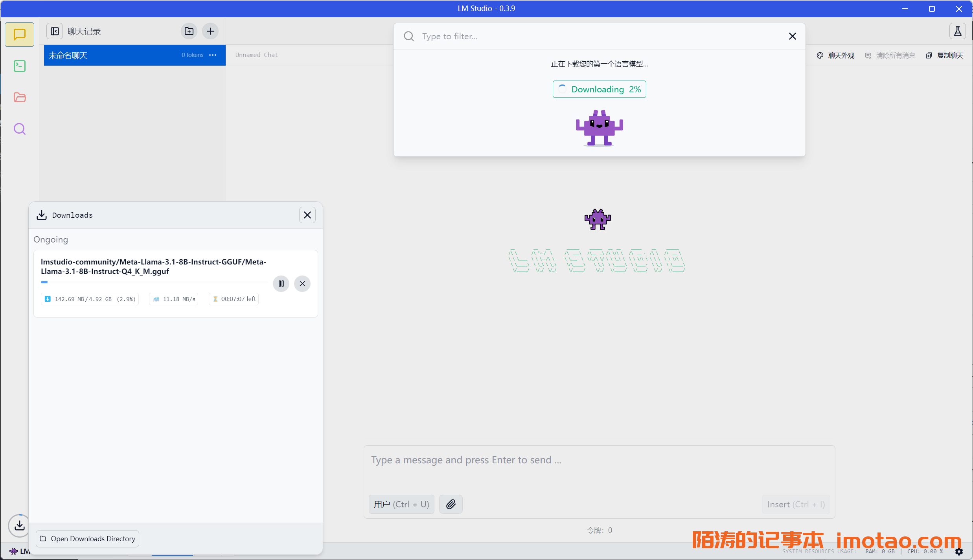Cancel the Llama gguf download
The height and width of the screenshot is (560, 973).
[302, 283]
